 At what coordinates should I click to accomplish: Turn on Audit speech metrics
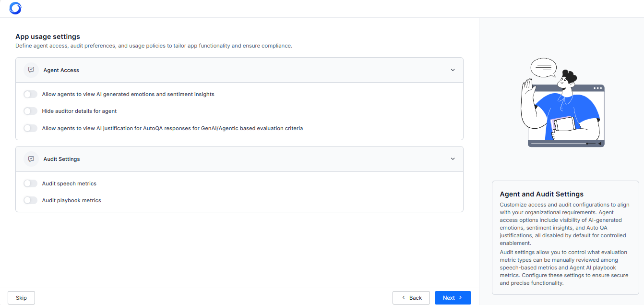(x=30, y=183)
